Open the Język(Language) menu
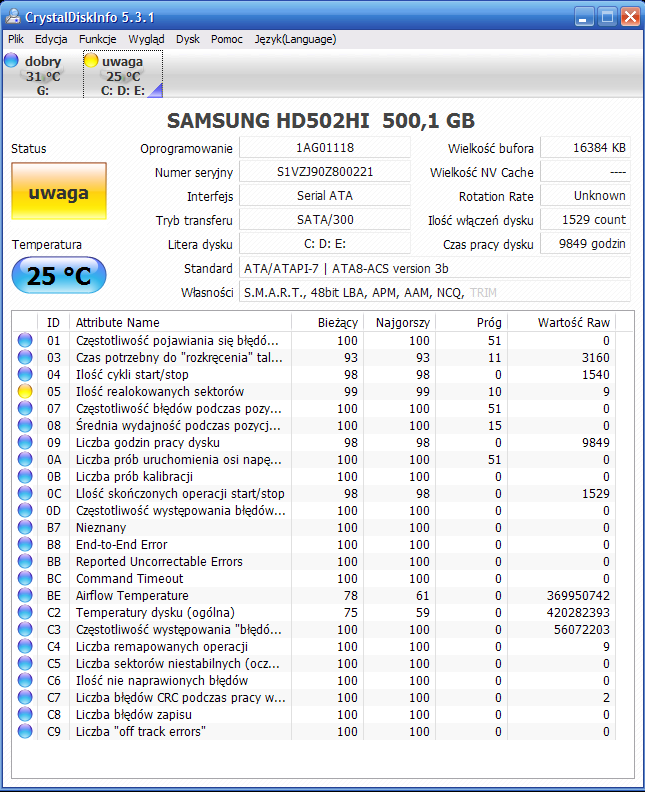645x792 pixels. tap(295, 39)
